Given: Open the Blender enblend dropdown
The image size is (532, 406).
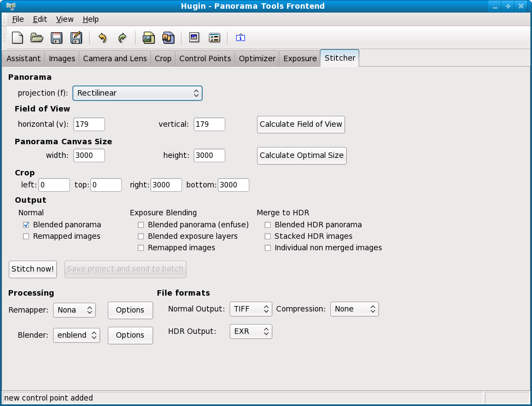Looking at the screenshot, I should coord(76,335).
